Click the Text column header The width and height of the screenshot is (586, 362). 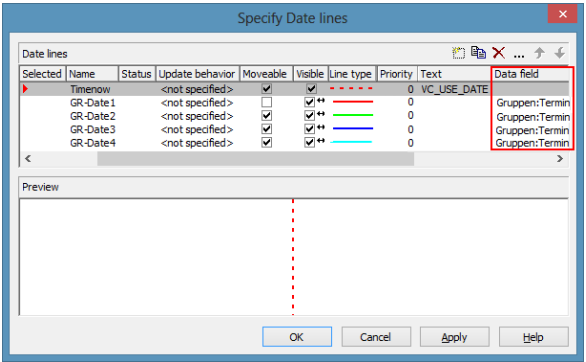[454, 74]
